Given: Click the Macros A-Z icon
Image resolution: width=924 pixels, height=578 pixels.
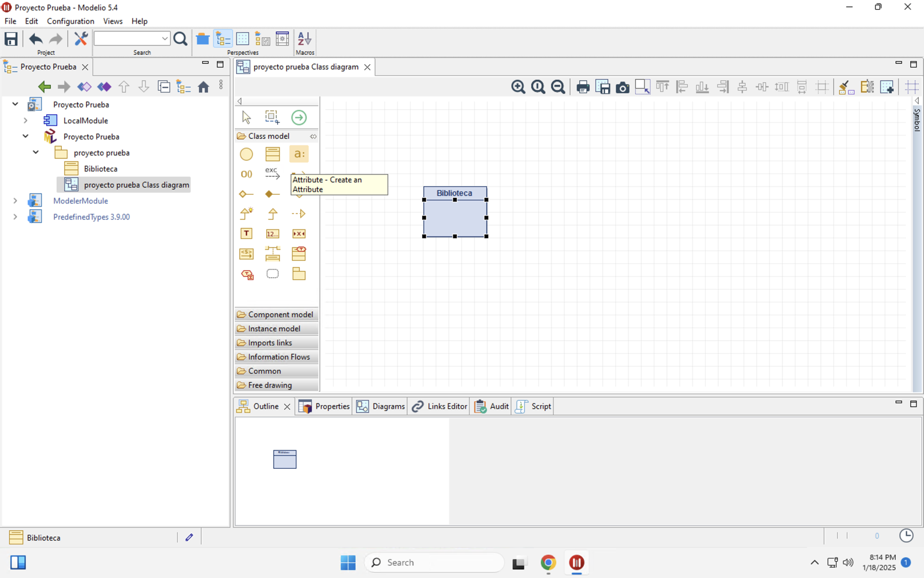Looking at the screenshot, I should [x=304, y=39].
